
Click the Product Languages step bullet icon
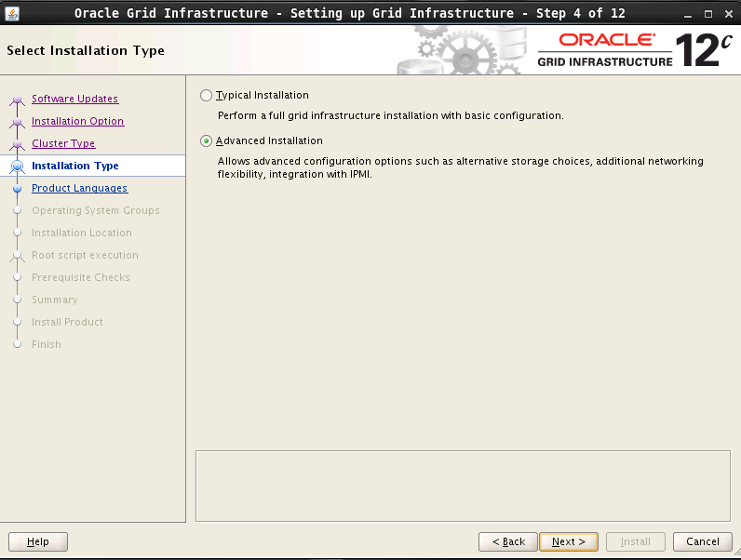click(x=17, y=189)
